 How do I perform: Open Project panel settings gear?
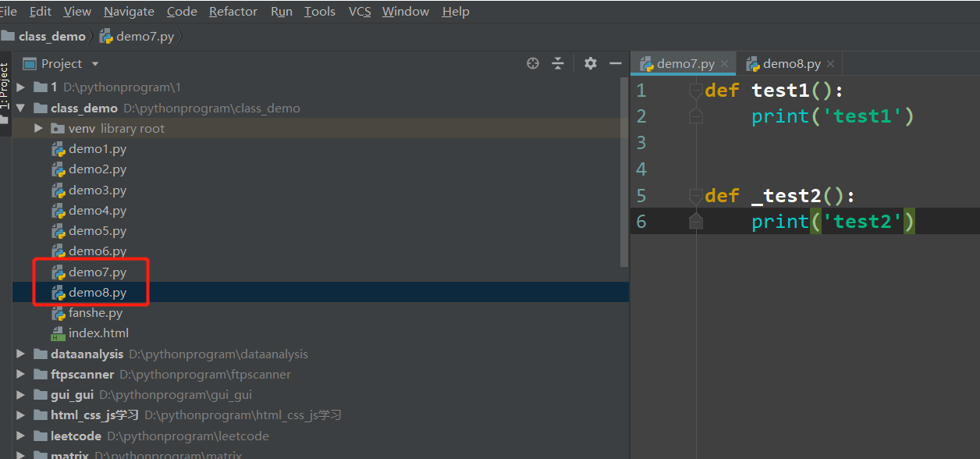coord(591,63)
